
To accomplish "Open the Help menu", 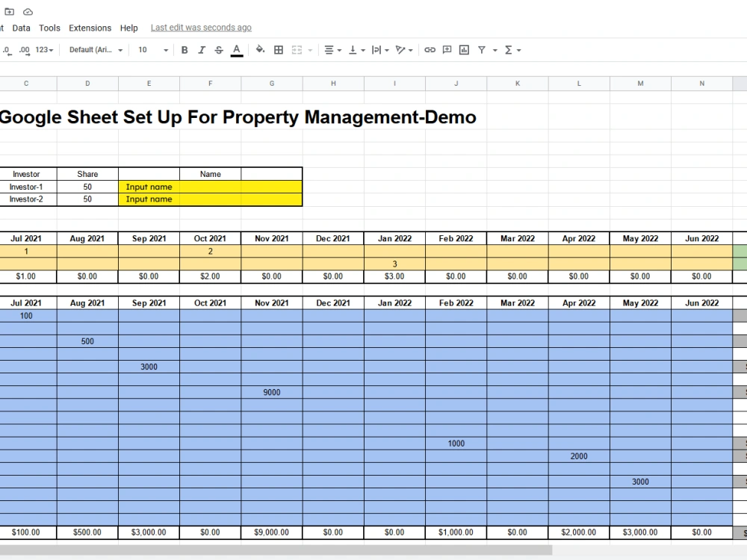I will (128, 28).
